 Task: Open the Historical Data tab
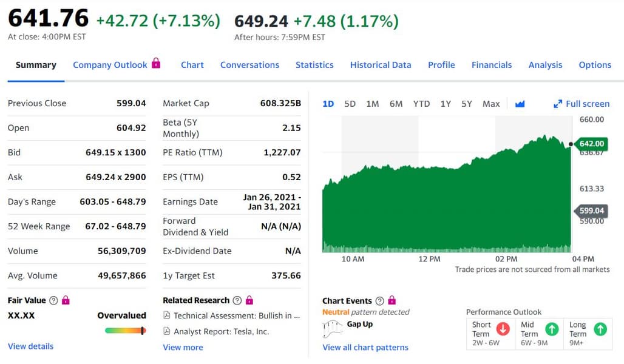click(381, 65)
